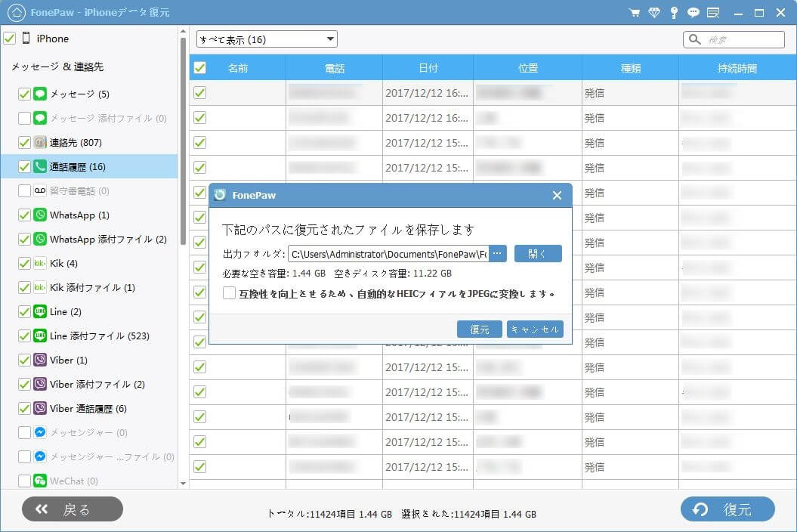This screenshot has height=532, width=797.
Task: Sort by the 位置 column header
Action: click(527, 68)
